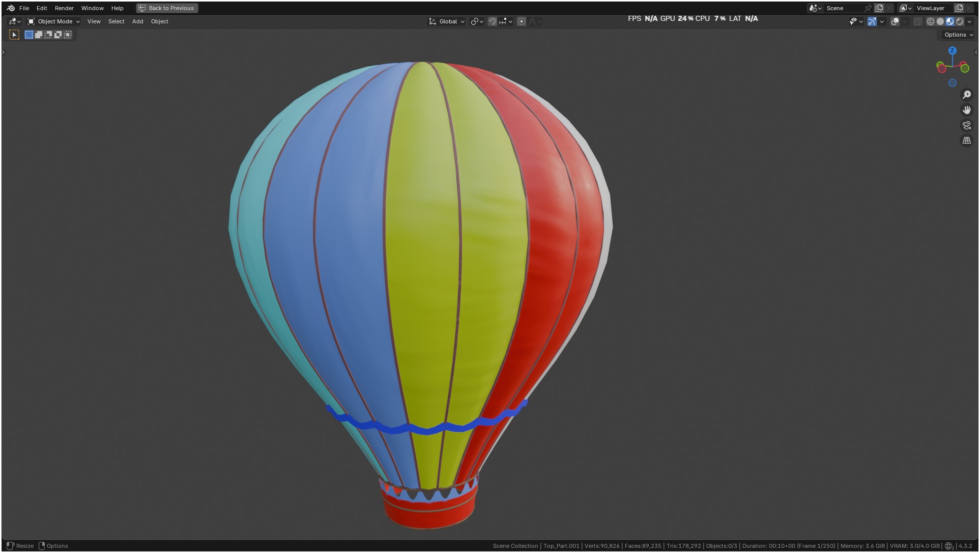The height and width of the screenshot is (553, 980).
Task: Toggle the Show Gizmo button
Action: (x=872, y=21)
